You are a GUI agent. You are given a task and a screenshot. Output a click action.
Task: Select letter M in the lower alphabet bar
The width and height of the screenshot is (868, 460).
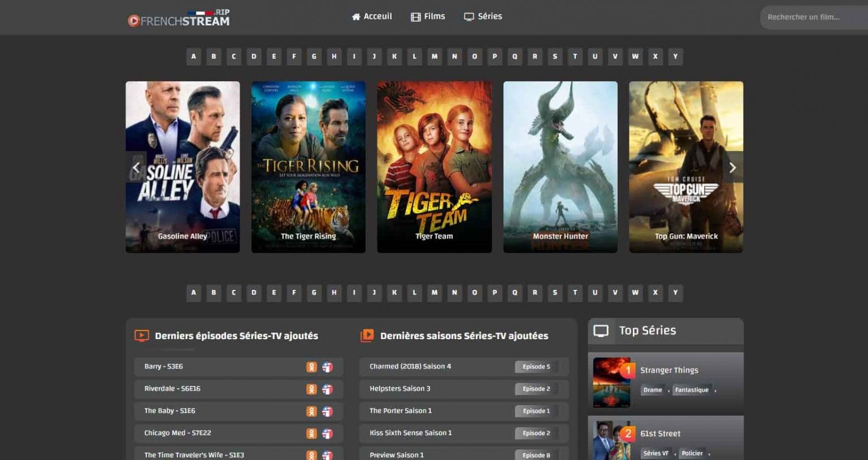point(435,293)
